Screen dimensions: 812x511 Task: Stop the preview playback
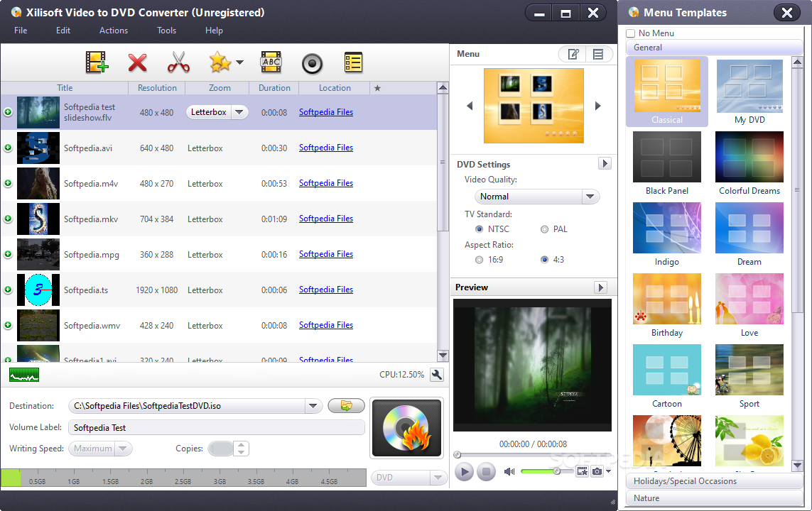pos(486,471)
